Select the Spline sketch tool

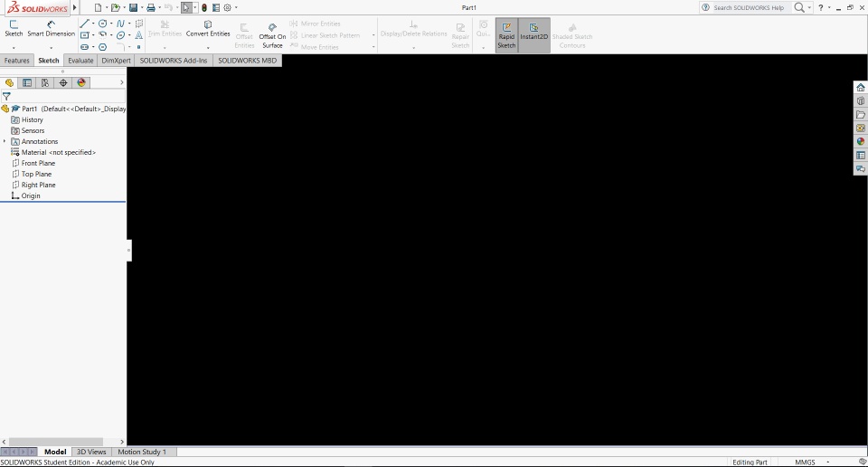pyautogui.click(x=120, y=24)
